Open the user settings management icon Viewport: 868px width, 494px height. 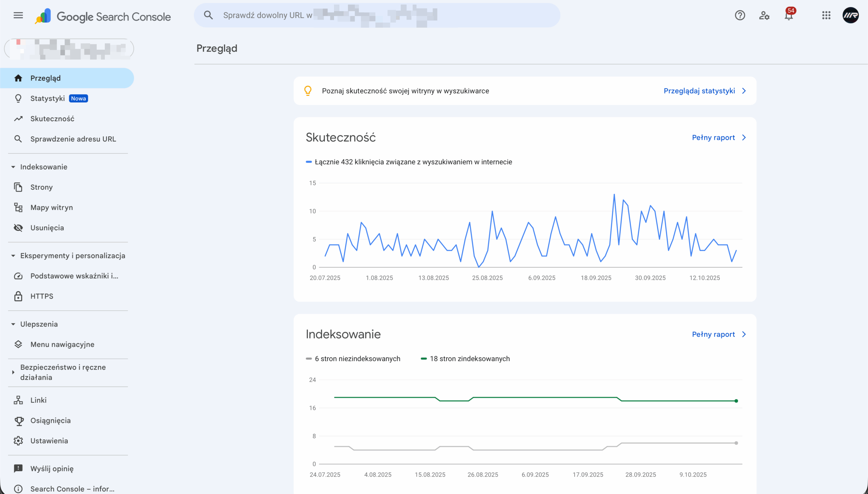pos(764,15)
